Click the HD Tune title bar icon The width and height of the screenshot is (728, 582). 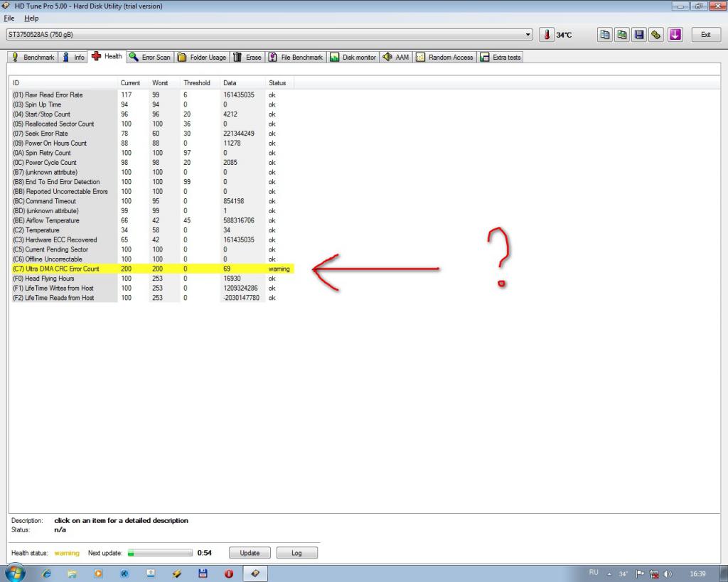6,6
